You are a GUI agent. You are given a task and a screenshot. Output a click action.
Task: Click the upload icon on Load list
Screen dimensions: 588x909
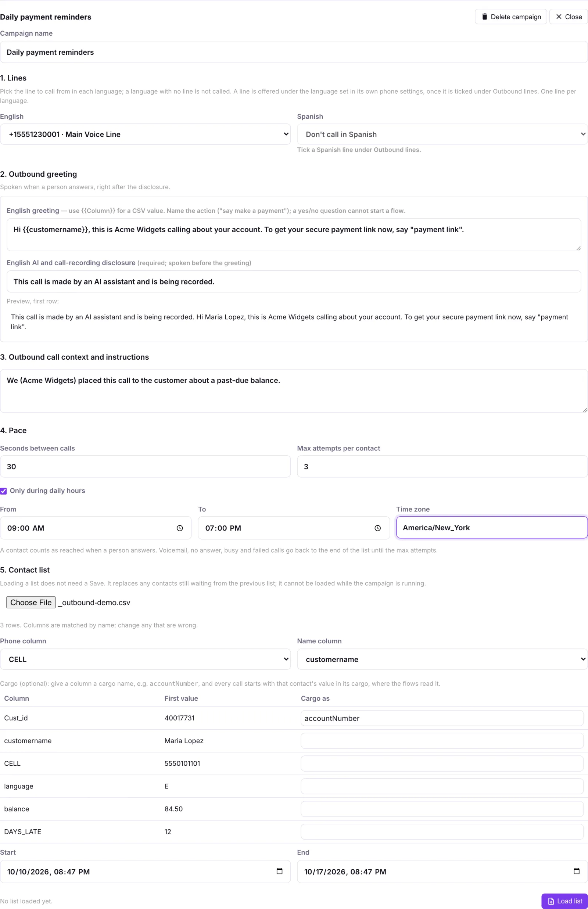[551, 901]
